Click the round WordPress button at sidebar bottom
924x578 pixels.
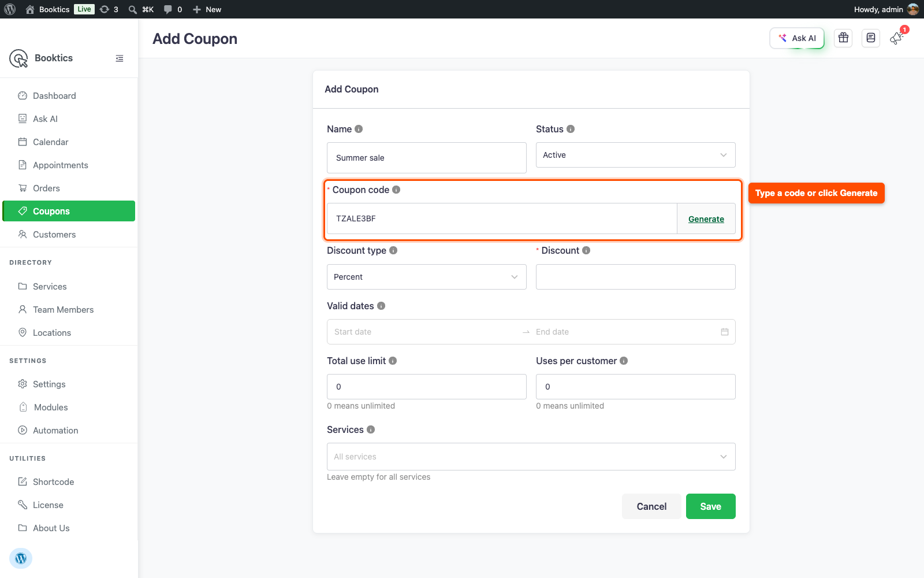(x=21, y=558)
